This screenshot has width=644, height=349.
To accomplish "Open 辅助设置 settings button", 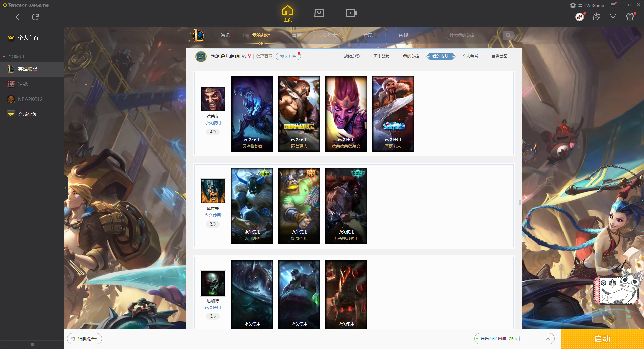I will 84,339.
